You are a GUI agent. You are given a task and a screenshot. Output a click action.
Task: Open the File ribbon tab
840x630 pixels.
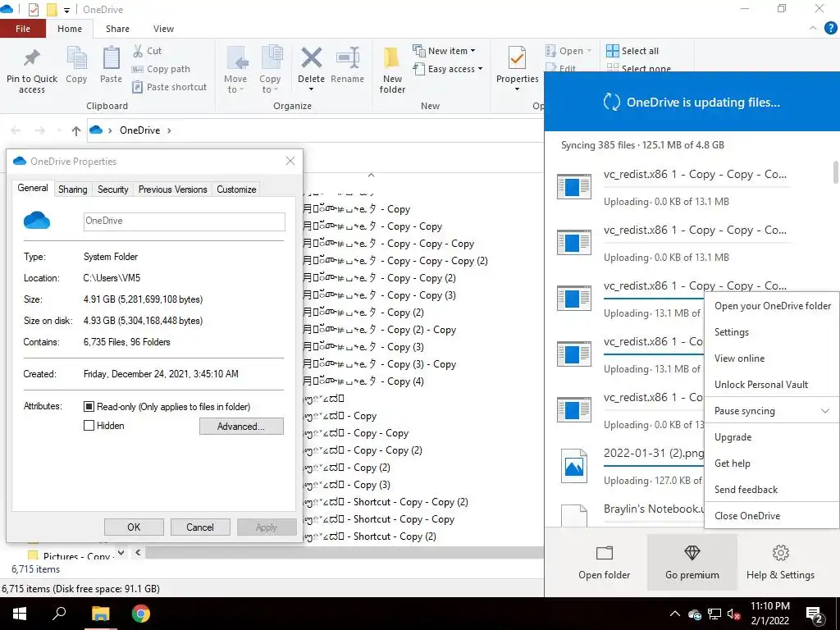(x=23, y=29)
